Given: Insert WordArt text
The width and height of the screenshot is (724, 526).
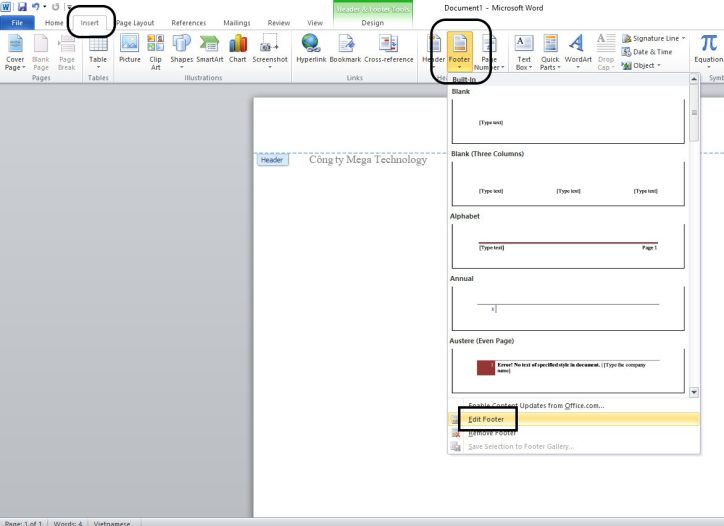Looking at the screenshot, I should (x=578, y=52).
